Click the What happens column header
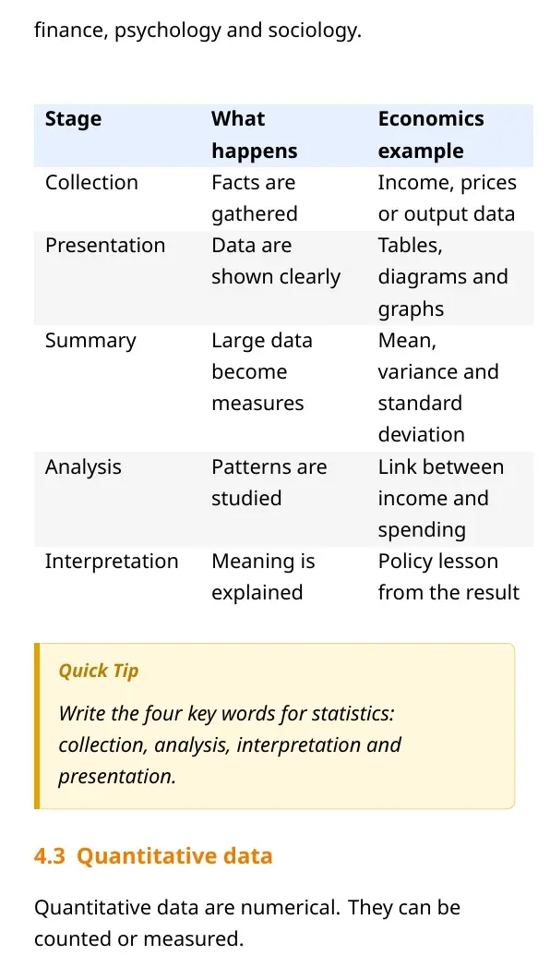Viewport: 550px width, 980px height. [x=284, y=135]
